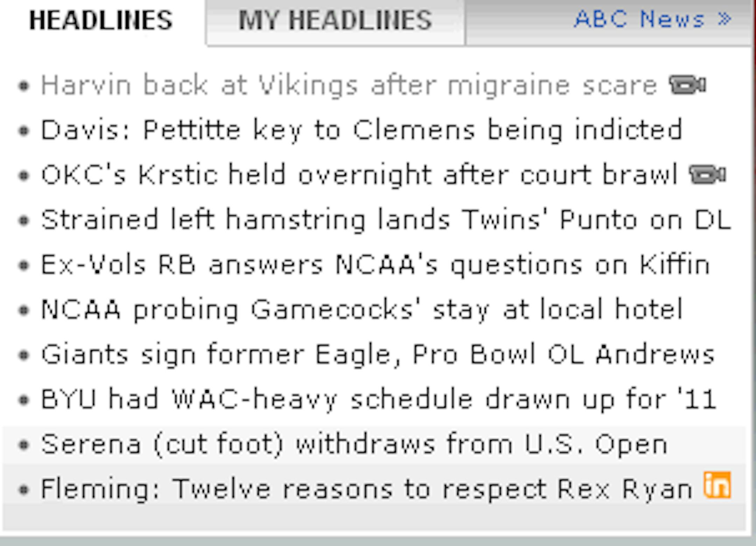756x546 pixels.
Task: Click bullet point before Serena headline
Action: 23,445
